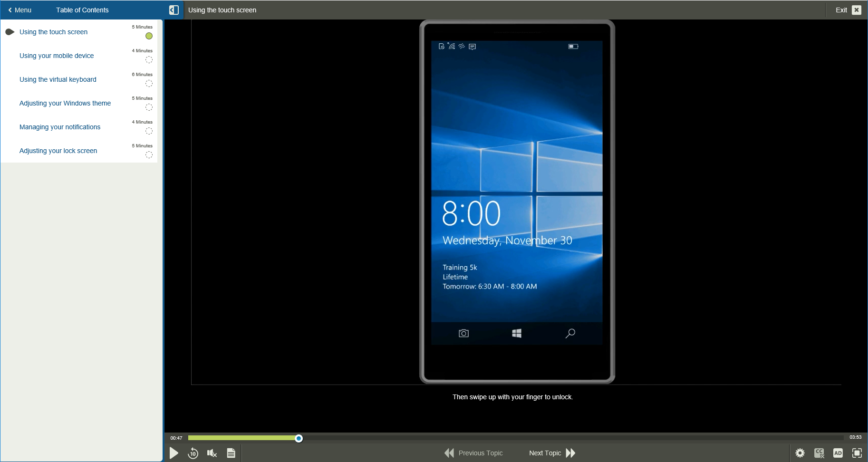This screenshot has height=462, width=868.
Task: Play the training video
Action: (174, 453)
